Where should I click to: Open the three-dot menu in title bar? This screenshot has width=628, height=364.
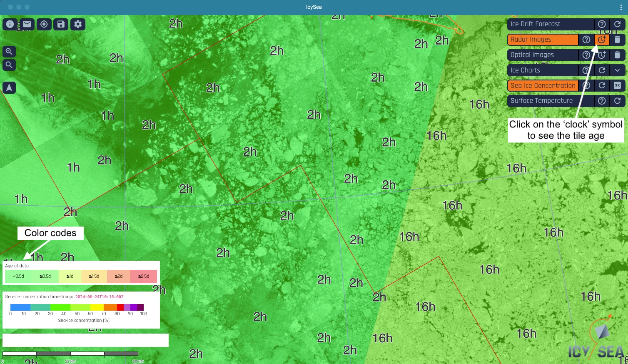pyautogui.click(x=621, y=7)
